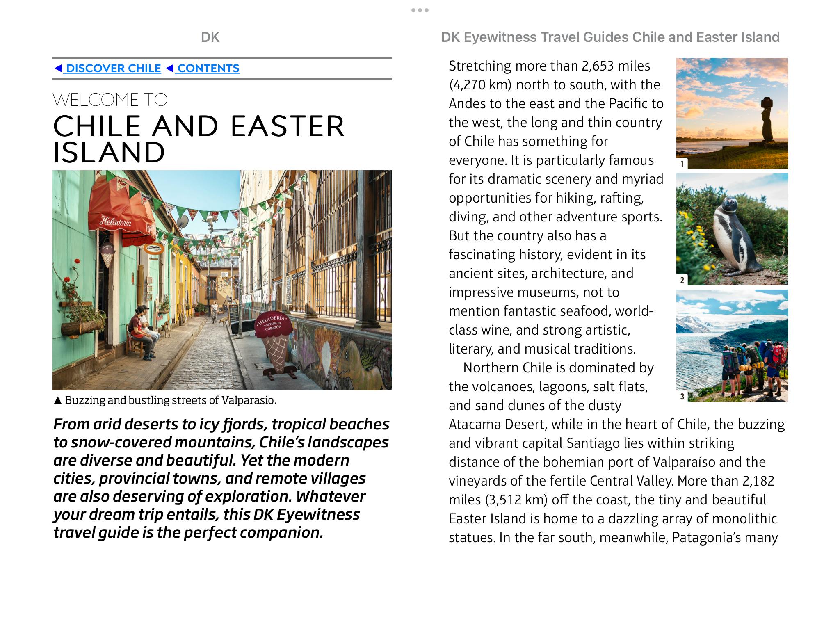Open the Valparaíso street photo

(x=222, y=280)
